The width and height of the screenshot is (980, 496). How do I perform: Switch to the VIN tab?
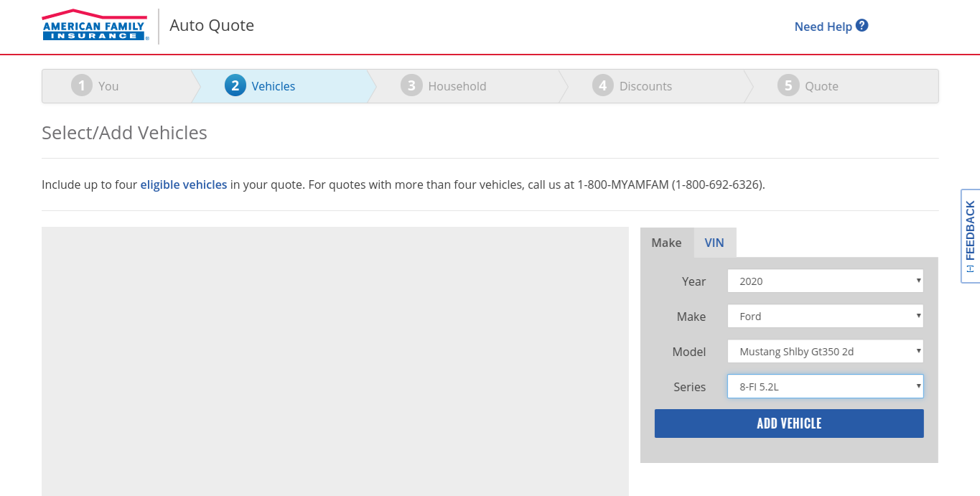pos(714,243)
